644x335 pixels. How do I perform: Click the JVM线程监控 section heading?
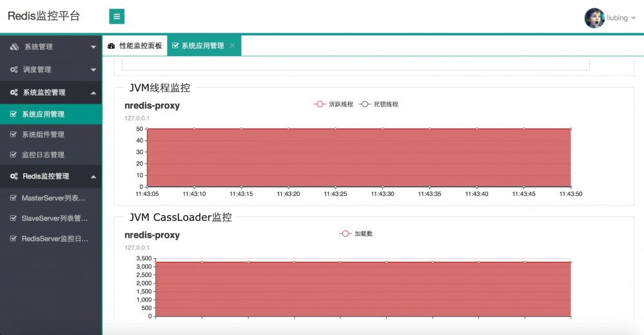pos(160,88)
